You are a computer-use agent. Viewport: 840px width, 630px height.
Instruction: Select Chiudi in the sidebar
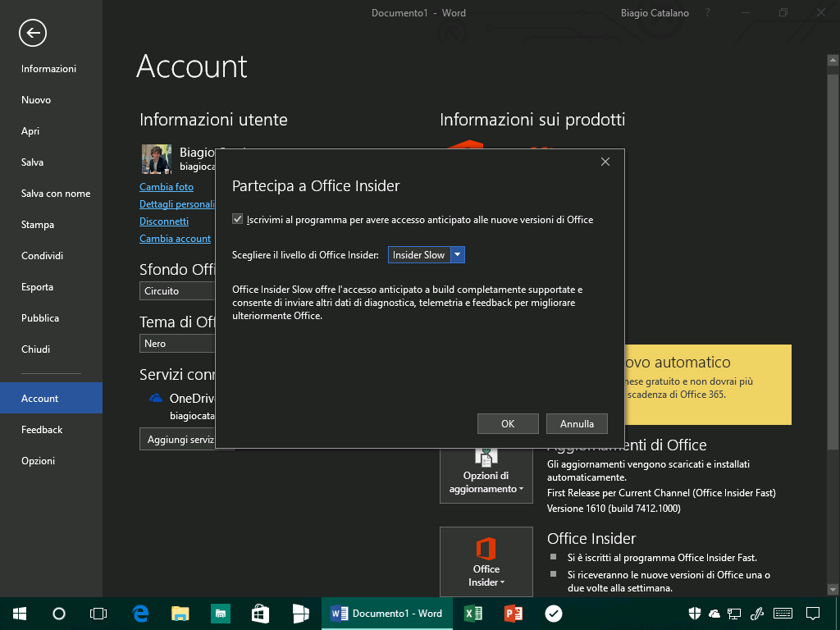click(x=35, y=349)
